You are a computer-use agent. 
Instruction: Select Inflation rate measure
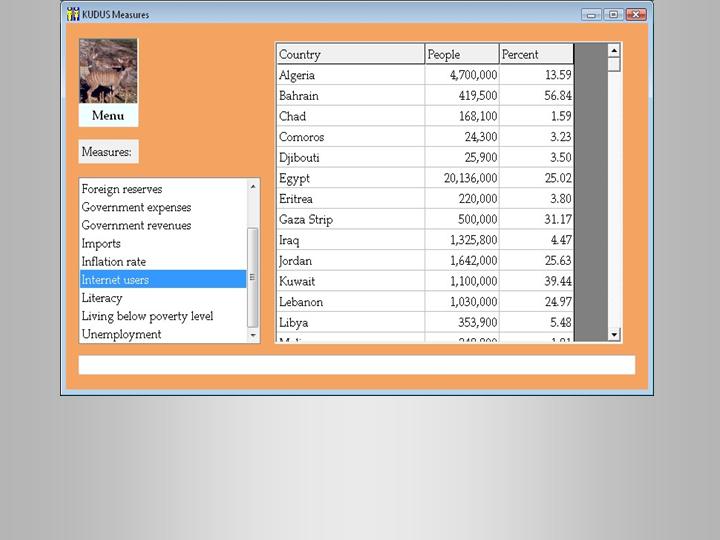114,262
